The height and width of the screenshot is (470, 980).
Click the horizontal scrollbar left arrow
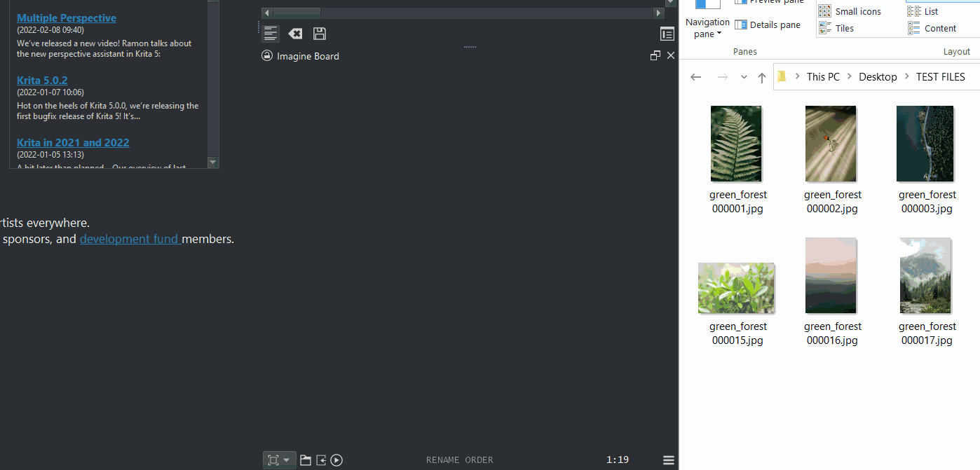click(267, 13)
